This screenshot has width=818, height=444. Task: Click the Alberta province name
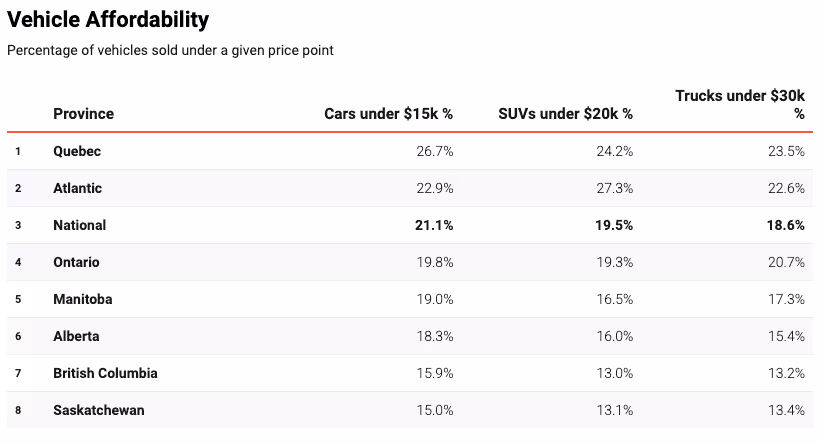point(76,336)
